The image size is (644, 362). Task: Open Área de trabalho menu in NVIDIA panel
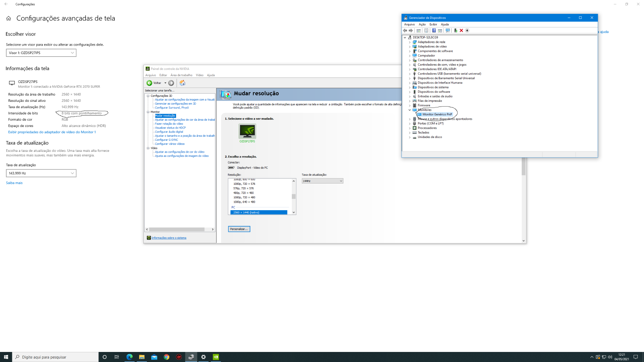(181, 75)
